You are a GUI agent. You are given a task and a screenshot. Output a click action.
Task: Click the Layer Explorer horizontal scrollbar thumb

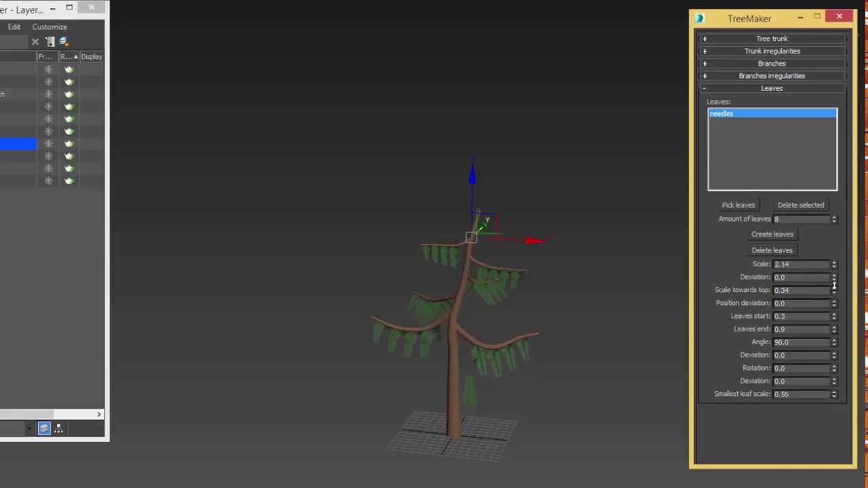click(26, 414)
